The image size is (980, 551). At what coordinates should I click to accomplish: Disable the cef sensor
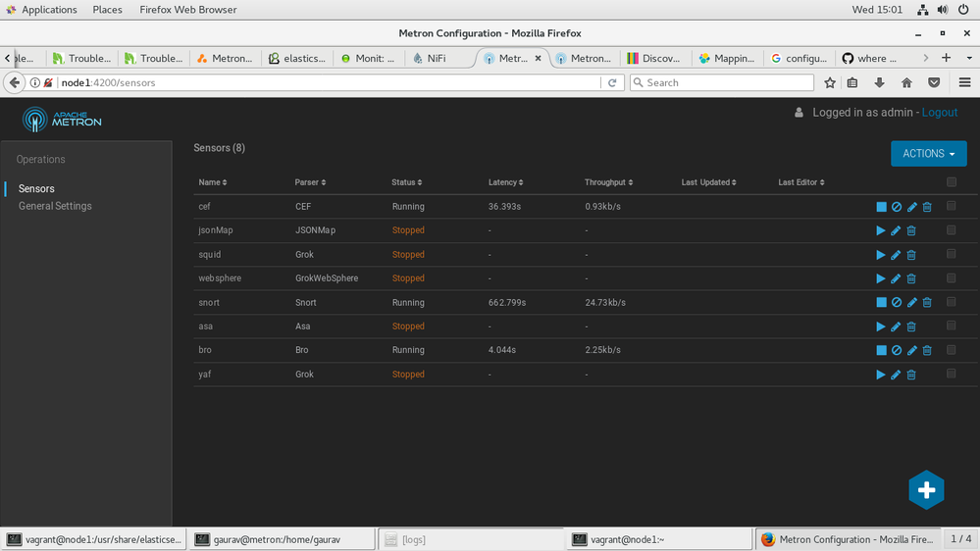897,207
